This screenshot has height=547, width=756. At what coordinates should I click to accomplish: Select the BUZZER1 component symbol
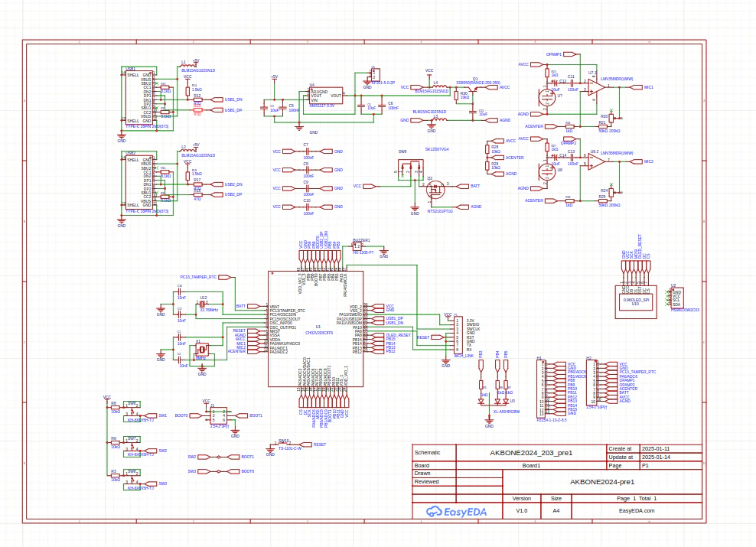click(x=357, y=246)
